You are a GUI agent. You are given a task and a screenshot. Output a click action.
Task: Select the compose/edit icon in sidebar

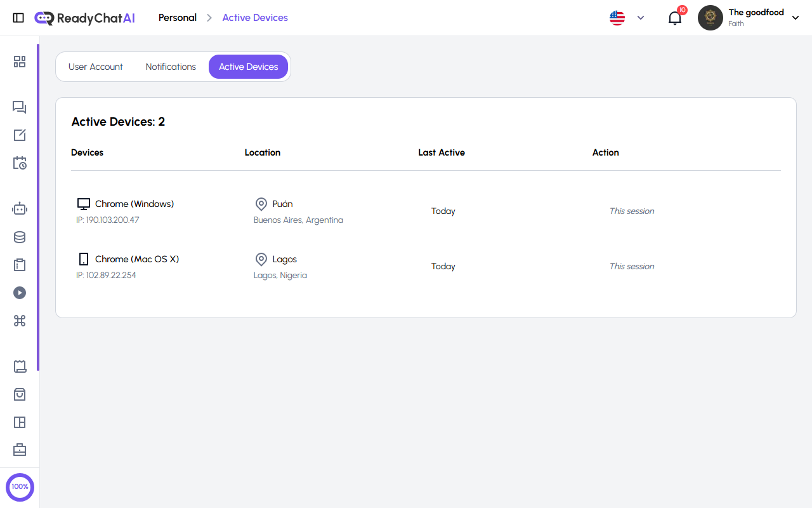[x=20, y=135]
